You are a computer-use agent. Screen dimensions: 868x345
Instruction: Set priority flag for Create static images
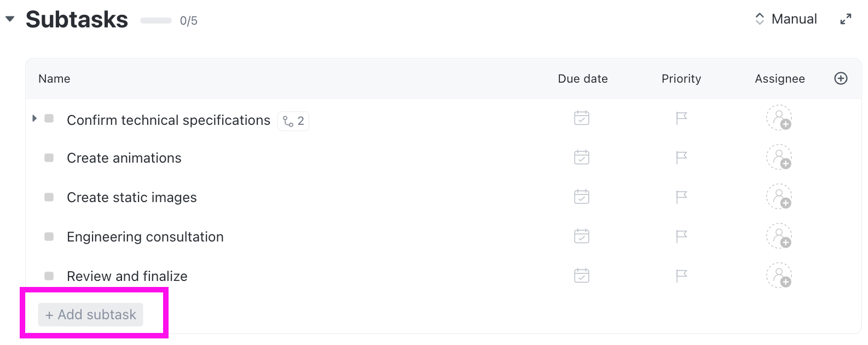tap(681, 197)
